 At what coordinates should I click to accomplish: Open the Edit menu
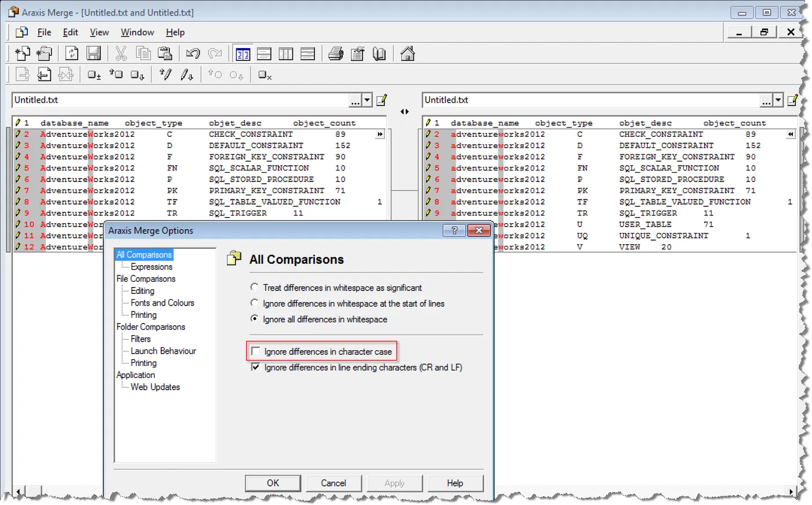[x=71, y=32]
